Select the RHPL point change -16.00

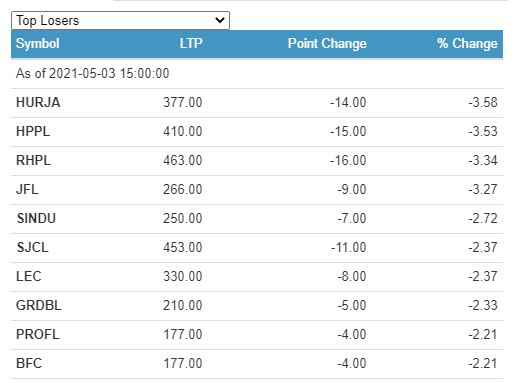(348, 160)
